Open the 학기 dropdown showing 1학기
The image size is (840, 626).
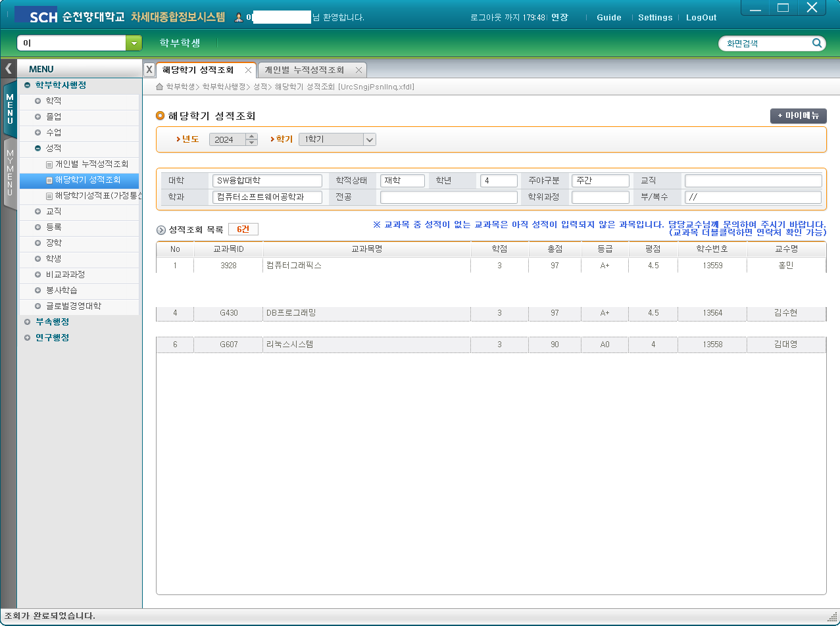tap(369, 139)
